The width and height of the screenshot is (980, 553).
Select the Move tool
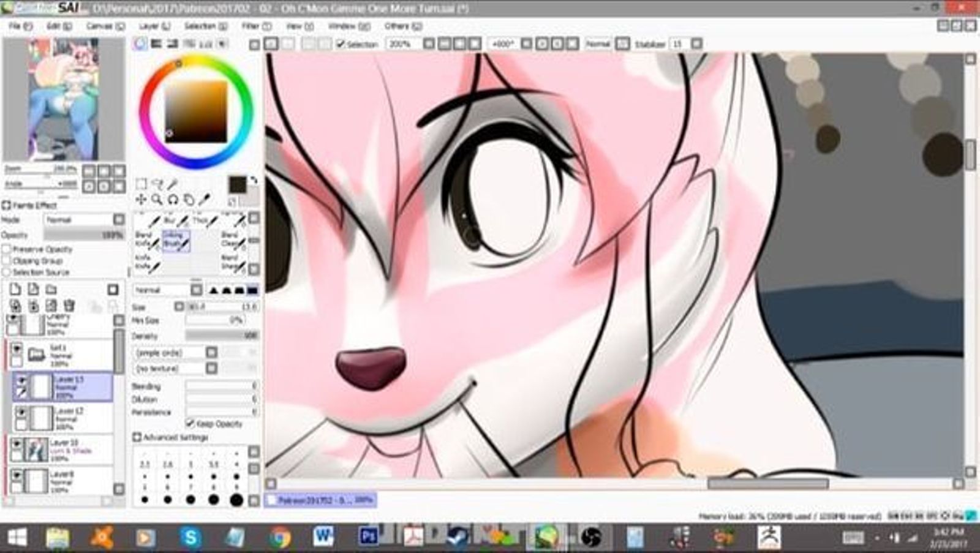pyautogui.click(x=141, y=200)
